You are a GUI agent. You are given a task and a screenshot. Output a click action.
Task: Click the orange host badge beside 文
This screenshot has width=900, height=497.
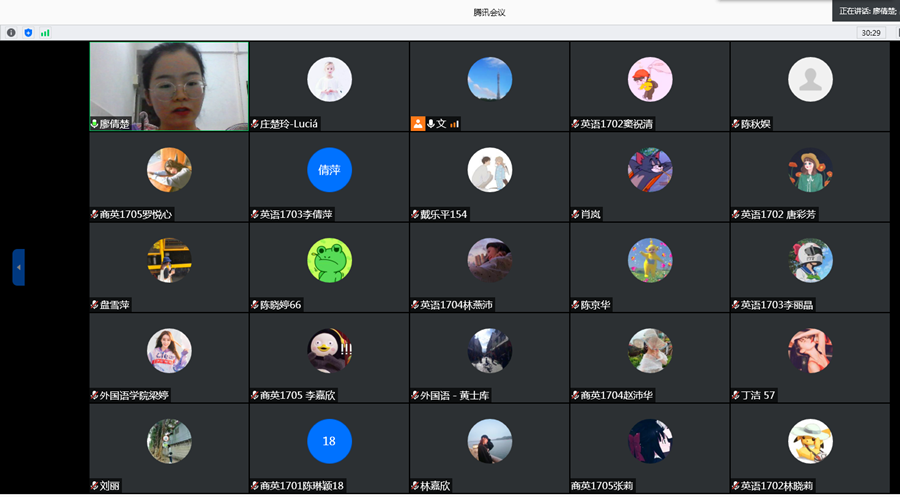(417, 124)
